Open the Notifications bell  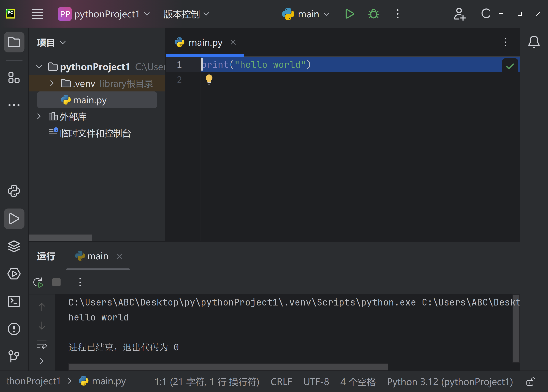coord(534,42)
